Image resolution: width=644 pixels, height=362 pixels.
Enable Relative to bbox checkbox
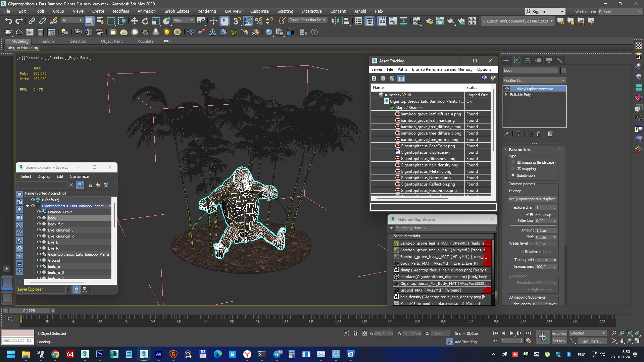pos(522,252)
